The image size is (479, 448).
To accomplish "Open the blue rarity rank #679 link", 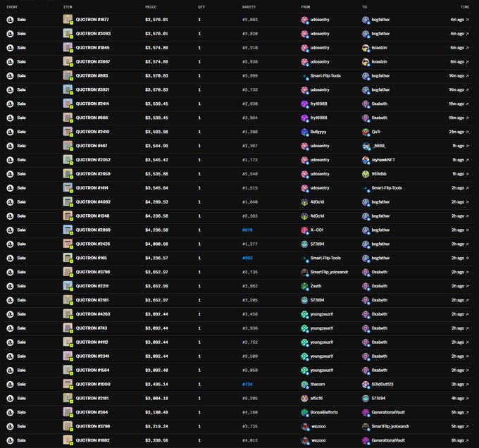I will 247,230.
